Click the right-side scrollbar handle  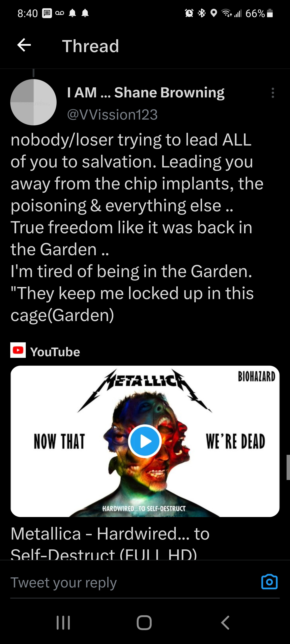click(x=288, y=467)
